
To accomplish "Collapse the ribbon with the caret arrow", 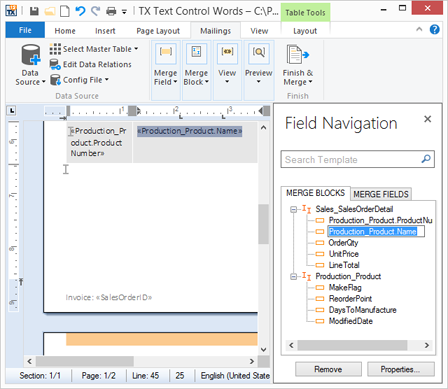I will click(x=419, y=29).
